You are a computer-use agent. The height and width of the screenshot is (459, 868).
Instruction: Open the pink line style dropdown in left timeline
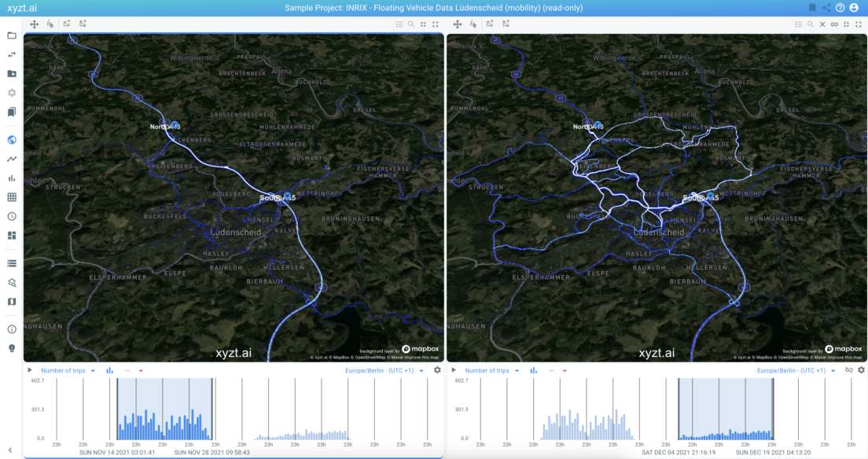[x=141, y=370]
